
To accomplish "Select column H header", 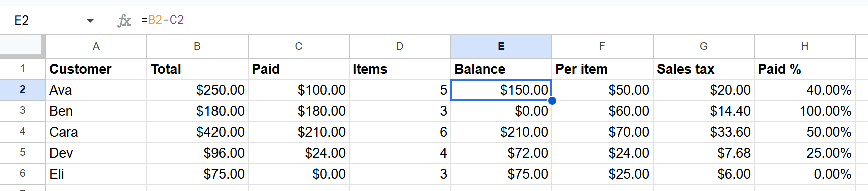I will pos(805,46).
